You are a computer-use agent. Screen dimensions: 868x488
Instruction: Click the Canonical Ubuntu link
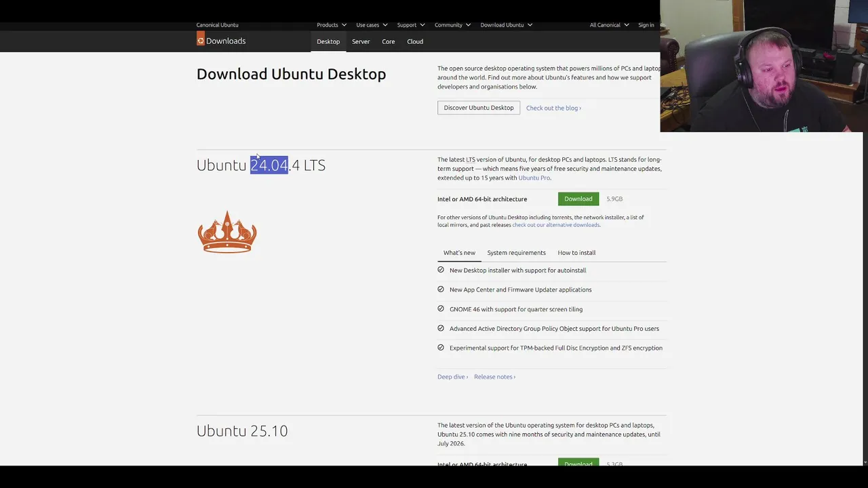pos(217,25)
